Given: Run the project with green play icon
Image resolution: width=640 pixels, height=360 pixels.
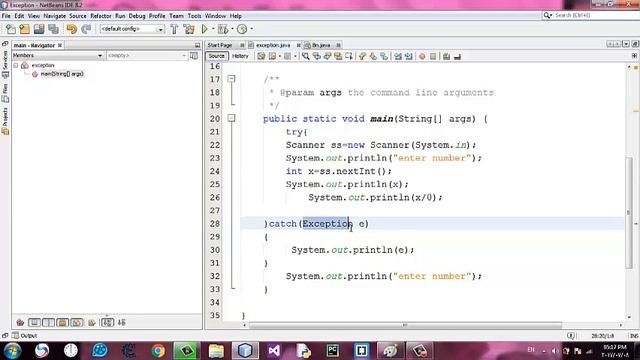Looking at the screenshot, I should (x=204, y=29).
